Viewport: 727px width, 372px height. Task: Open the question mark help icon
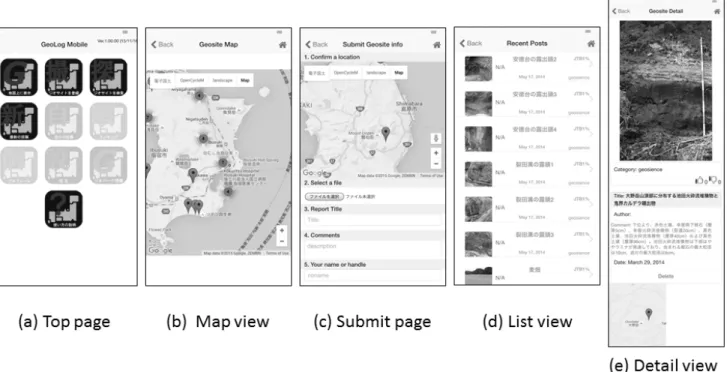[x=64, y=209]
